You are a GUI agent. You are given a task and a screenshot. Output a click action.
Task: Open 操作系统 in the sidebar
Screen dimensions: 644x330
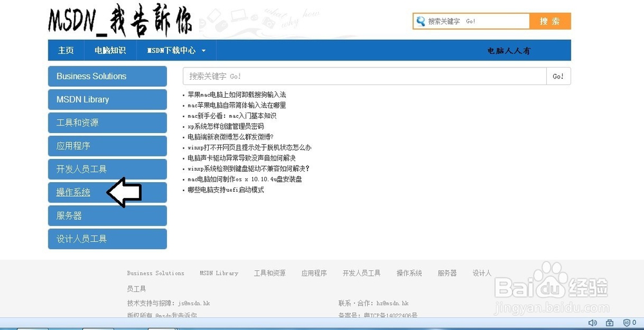(x=107, y=192)
